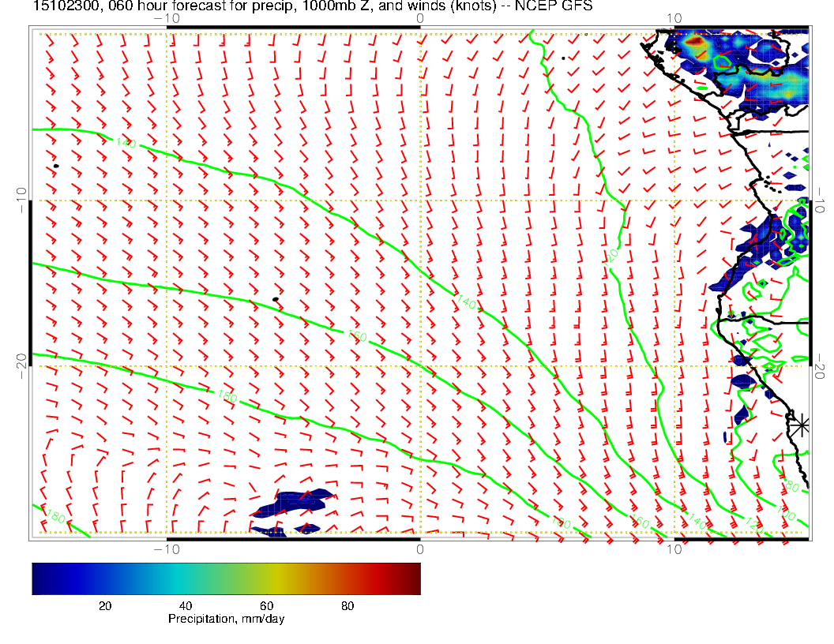This screenshot has height=644, width=834.
Task: Click the black island dot near left edge
Action: point(56,166)
